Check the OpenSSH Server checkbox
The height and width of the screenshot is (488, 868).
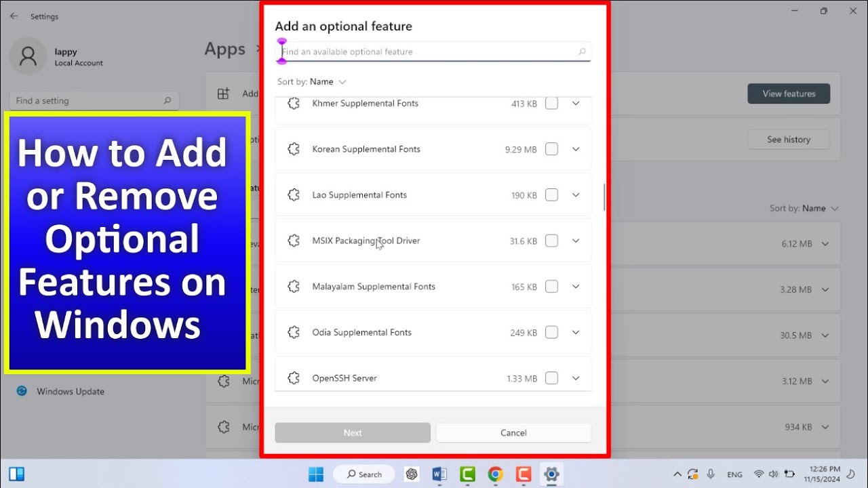[x=552, y=378]
